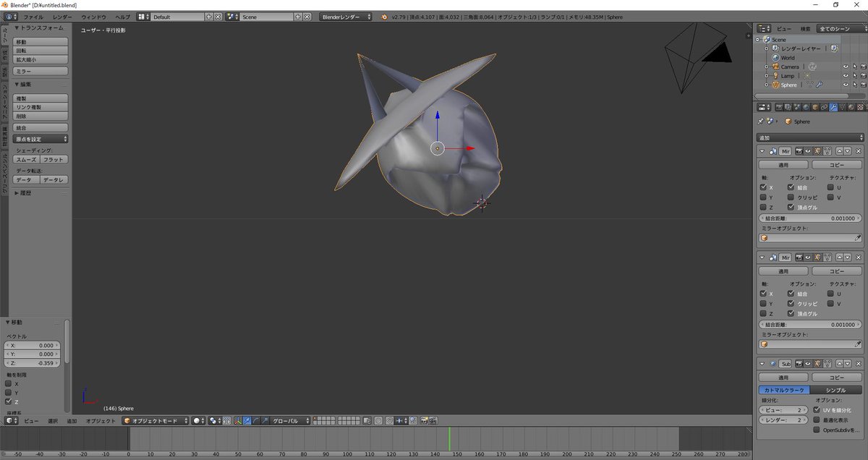This screenshot has height=460, width=868.
Task: Click the Subsurf modifier edit-mode display icon
Action: pyautogui.click(x=818, y=364)
